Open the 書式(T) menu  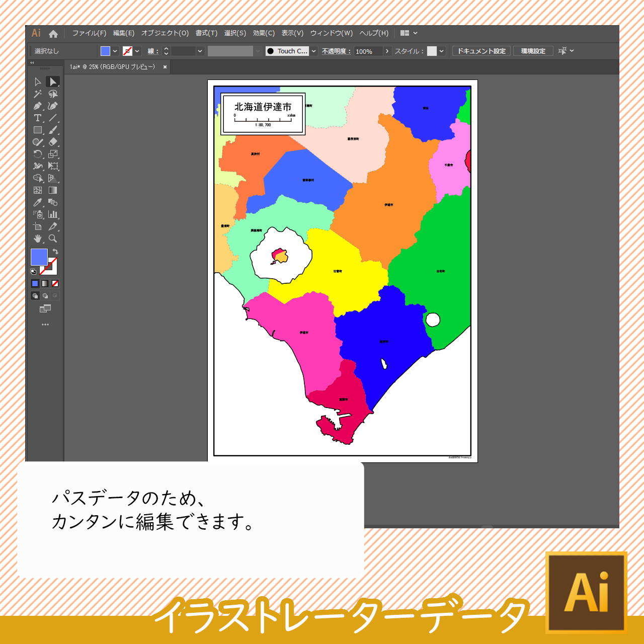pyautogui.click(x=206, y=33)
